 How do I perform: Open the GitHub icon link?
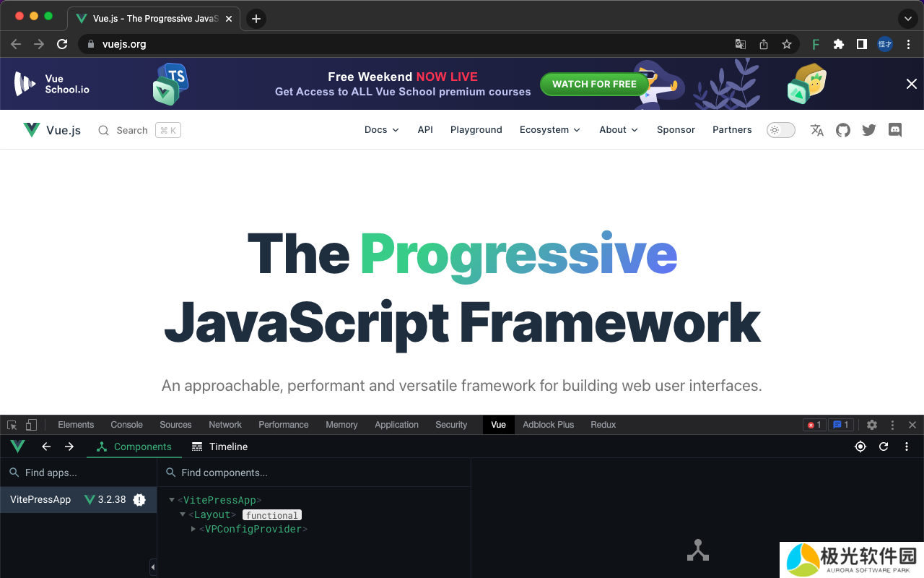843,130
